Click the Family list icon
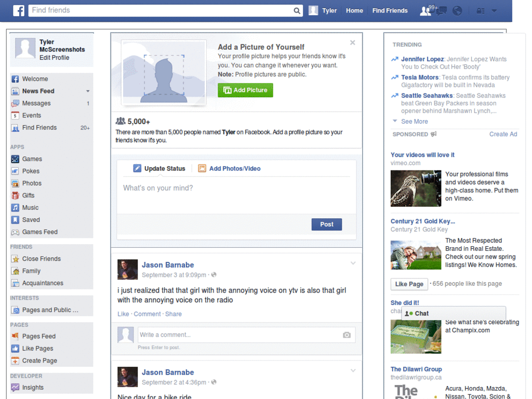Viewport: 532px width, 399px height. point(15,271)
